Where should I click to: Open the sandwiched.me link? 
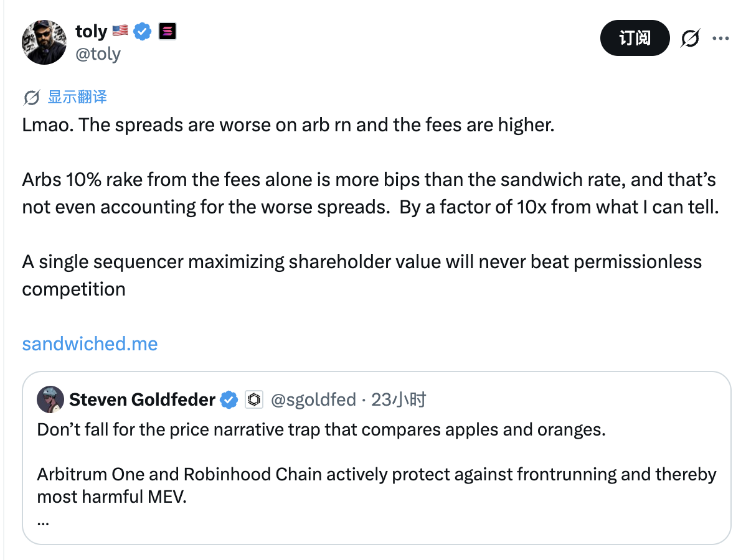coord(90,343)
